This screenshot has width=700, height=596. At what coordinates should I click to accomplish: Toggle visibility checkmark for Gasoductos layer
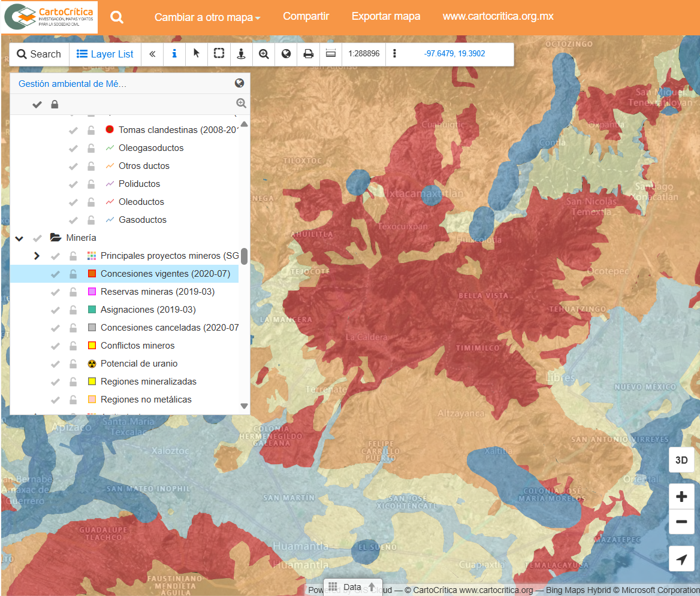[x=74, y=220]
